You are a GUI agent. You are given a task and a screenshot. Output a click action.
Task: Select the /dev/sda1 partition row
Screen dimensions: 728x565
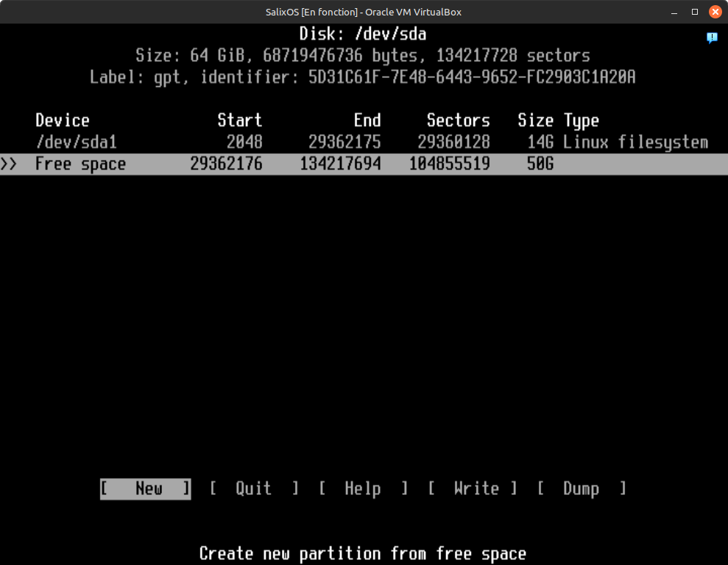(77, 142)
